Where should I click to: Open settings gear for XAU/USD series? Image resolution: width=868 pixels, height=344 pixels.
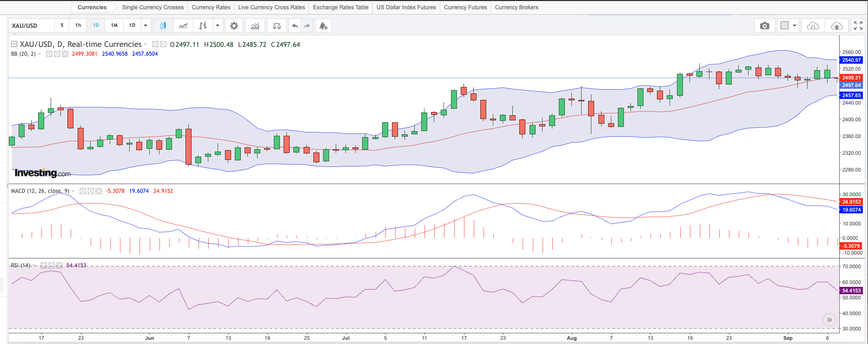click(163, 44)
